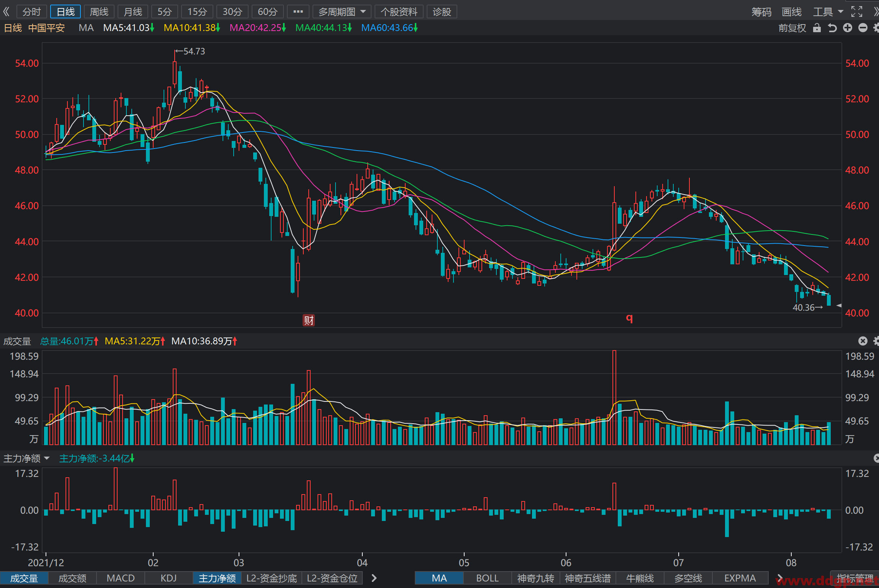Open the 主力净额 indicator selector dropdown
Viewport: 879px width, 588px height.
[26, 458]
